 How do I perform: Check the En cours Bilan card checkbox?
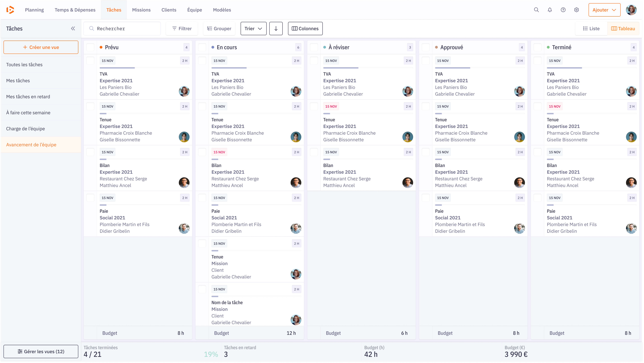pyautogui.click(x=202, y=152)
